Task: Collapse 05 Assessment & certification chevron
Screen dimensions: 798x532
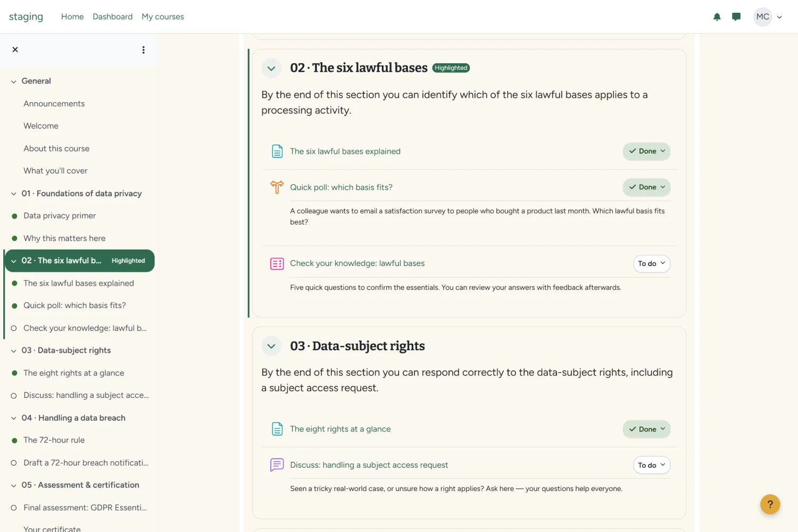Action: [14, 485]
